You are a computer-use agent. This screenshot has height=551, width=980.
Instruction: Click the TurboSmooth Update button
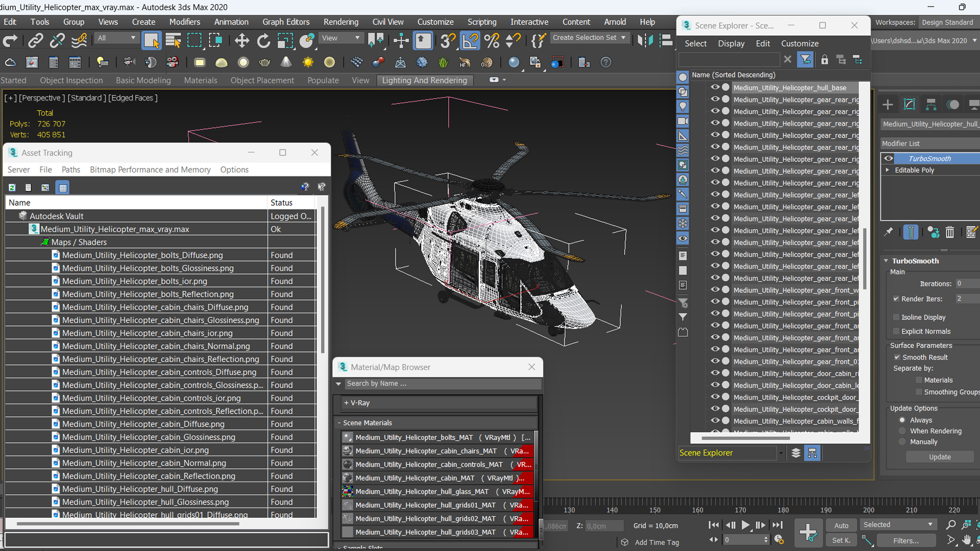pyautogui.click(x=940, y=457)
